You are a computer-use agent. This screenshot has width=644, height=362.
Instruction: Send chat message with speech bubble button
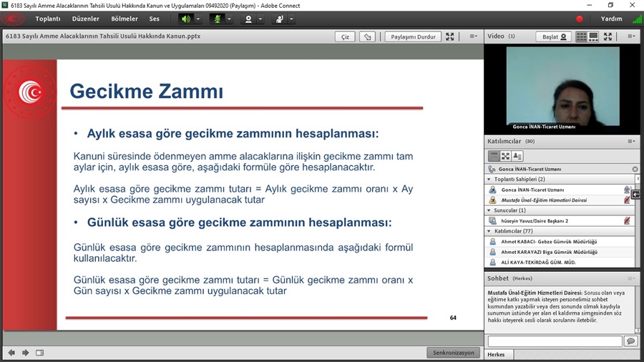[x=631, y=341]
